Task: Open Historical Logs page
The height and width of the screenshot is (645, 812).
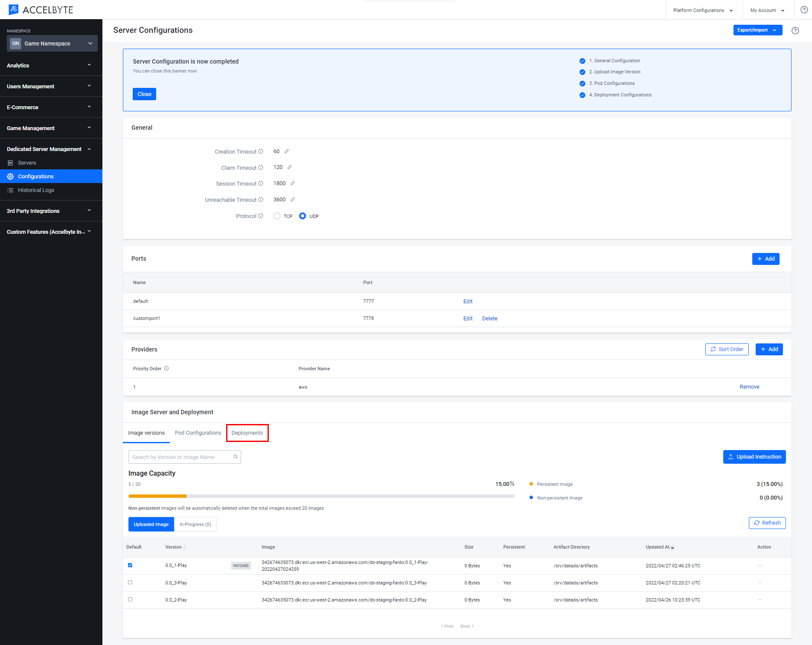Action: coord(51,190)
